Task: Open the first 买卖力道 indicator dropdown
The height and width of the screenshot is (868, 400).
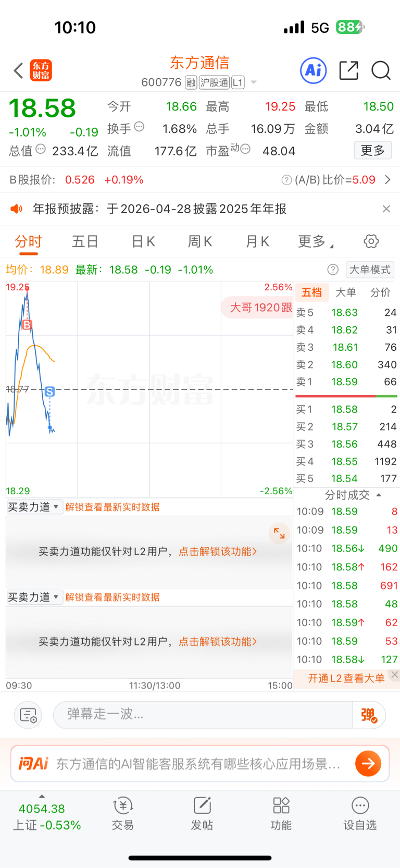Action: pos(34,507)
